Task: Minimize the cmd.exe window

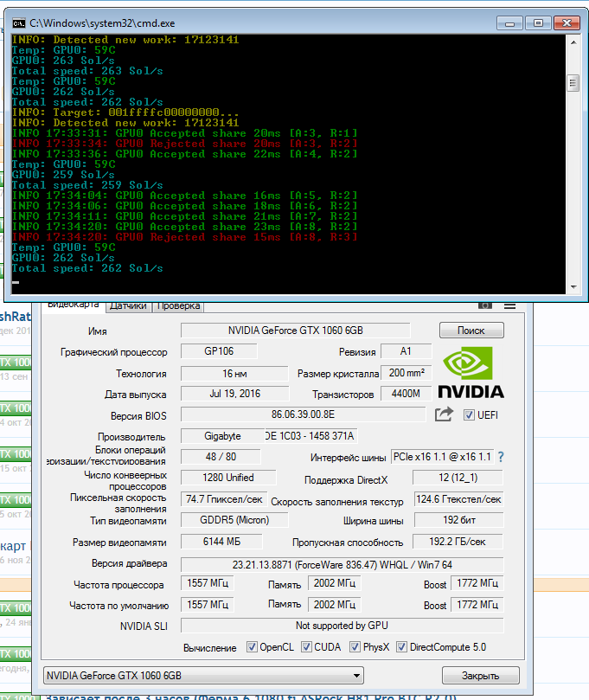Action: 510,23
